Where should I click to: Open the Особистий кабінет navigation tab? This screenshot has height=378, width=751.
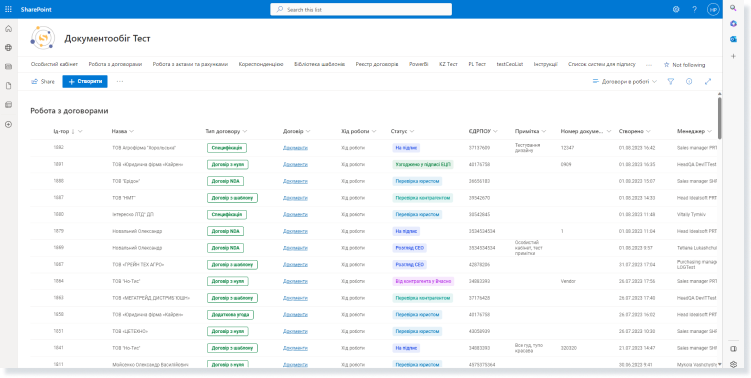[54, 64]
